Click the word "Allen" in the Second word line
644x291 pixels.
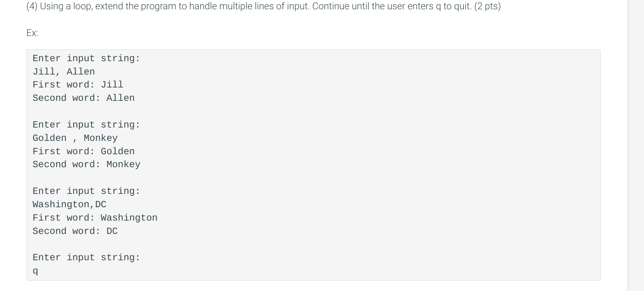[x=121, y=98]
